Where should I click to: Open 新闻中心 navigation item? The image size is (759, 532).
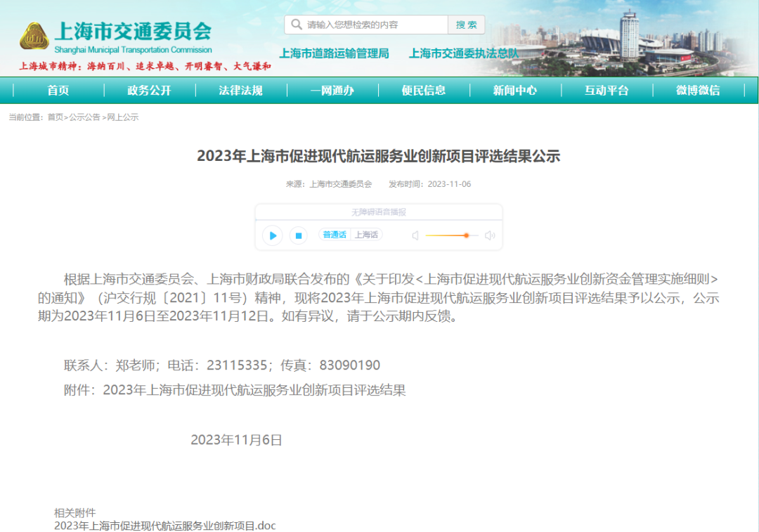pyautogui.click(x=515, y=90)
